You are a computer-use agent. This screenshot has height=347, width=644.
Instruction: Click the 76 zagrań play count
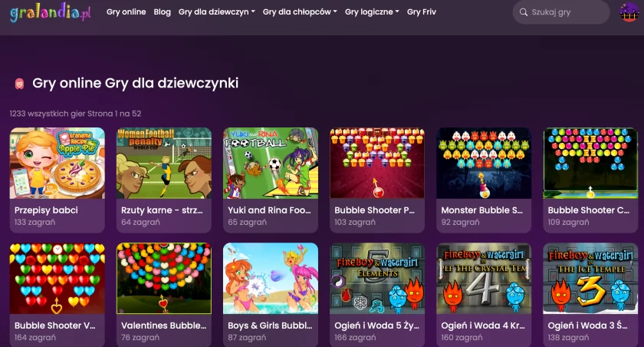140,338
